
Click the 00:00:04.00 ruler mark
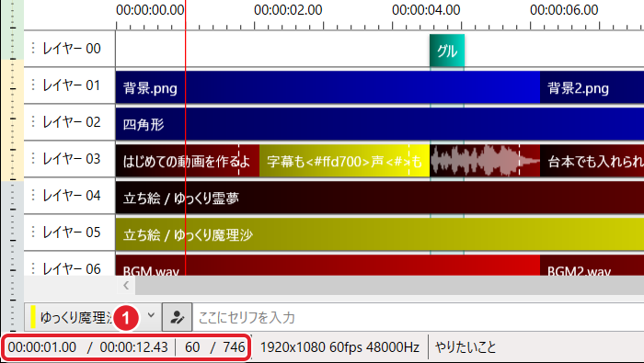426,10
